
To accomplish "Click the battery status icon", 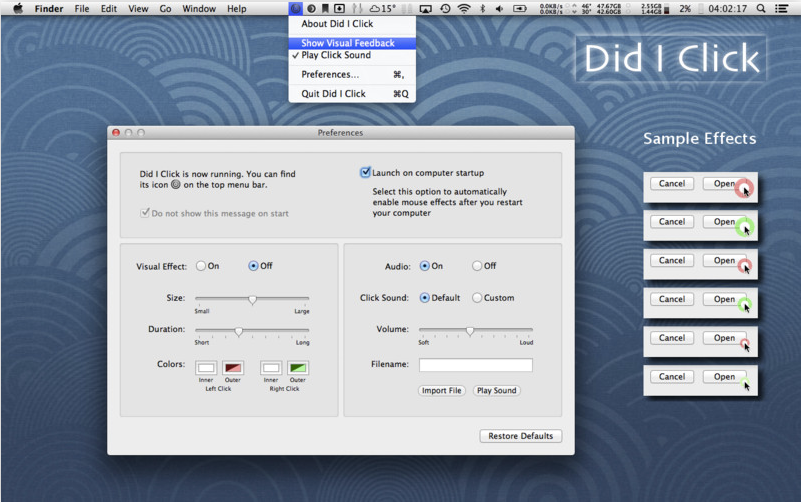I will pyautogui.click(x=520, y=9).
